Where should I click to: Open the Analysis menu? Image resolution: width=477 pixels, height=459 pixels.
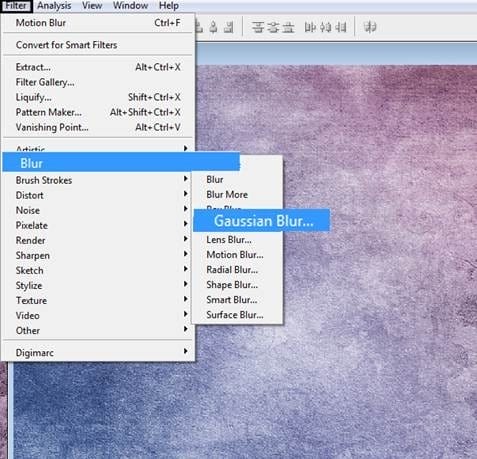[54, 6]
